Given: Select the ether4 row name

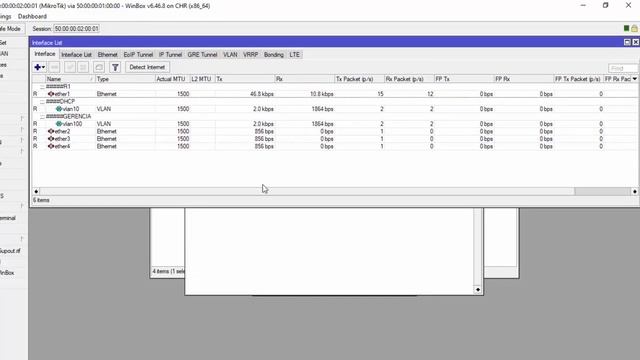Looking at the screenshot, I should coord(62,146).
